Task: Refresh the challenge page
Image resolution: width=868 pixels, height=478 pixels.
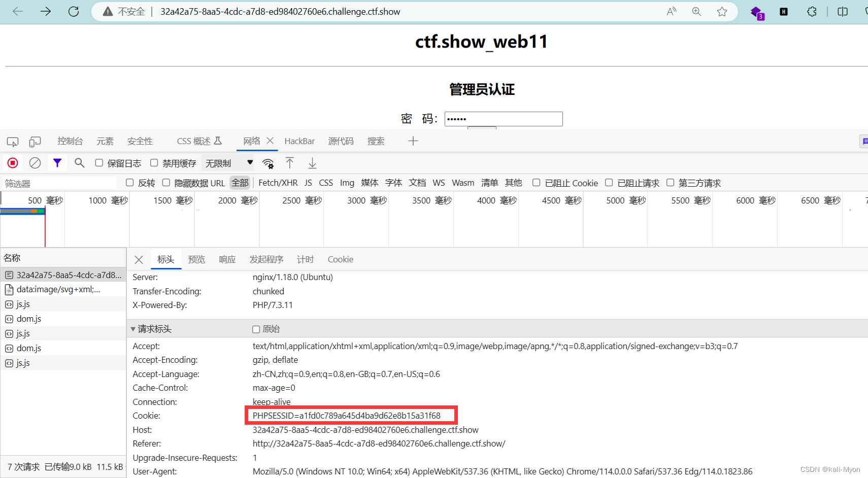Action: [74, 11]
